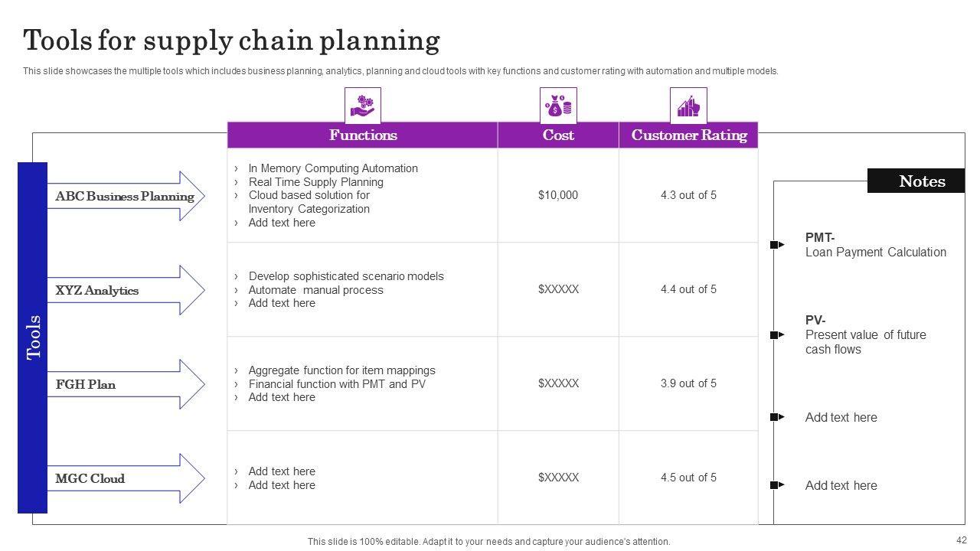
Task: Click the thumbs-up chart Customer Rating icon
Action: click(x=688, y=106)
